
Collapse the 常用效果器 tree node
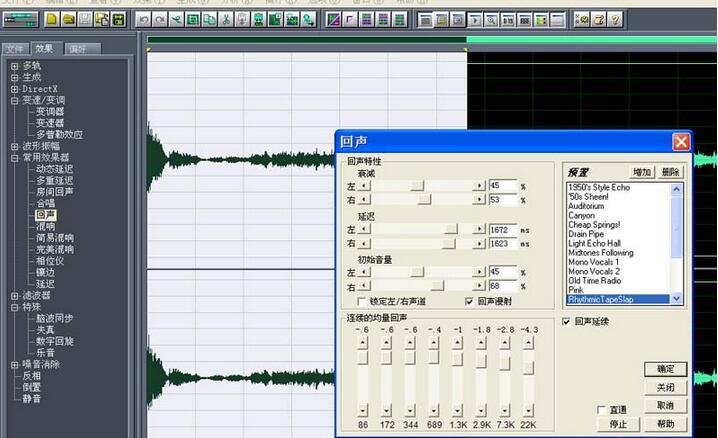tap(15, 157)
